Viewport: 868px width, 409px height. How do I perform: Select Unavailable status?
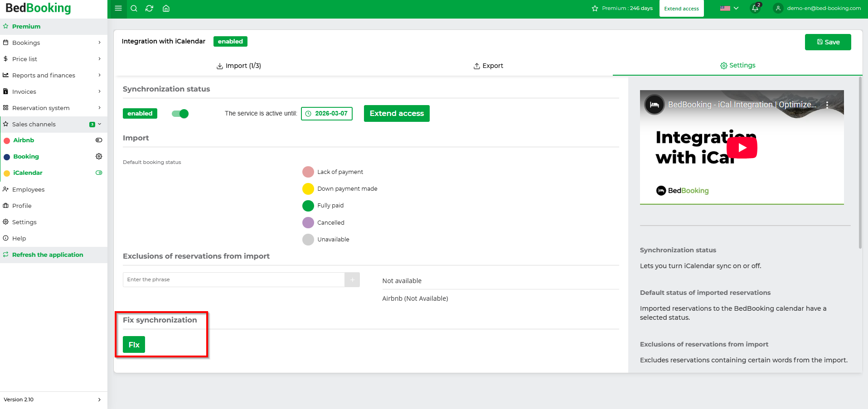308,239
